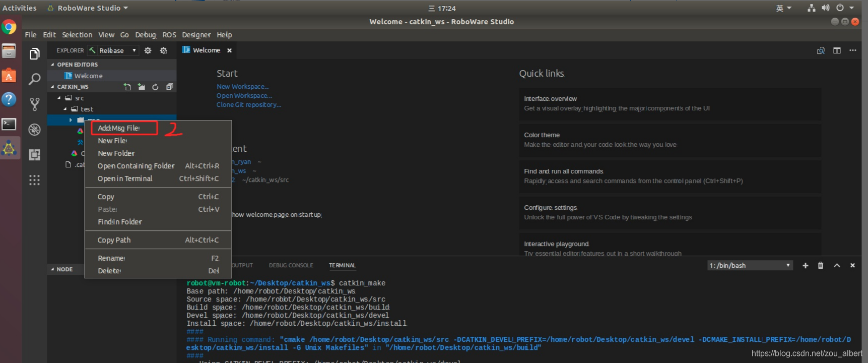Open the Extensions view in the activity bar
Screen dimensions: 868x363
pos(34,155)
